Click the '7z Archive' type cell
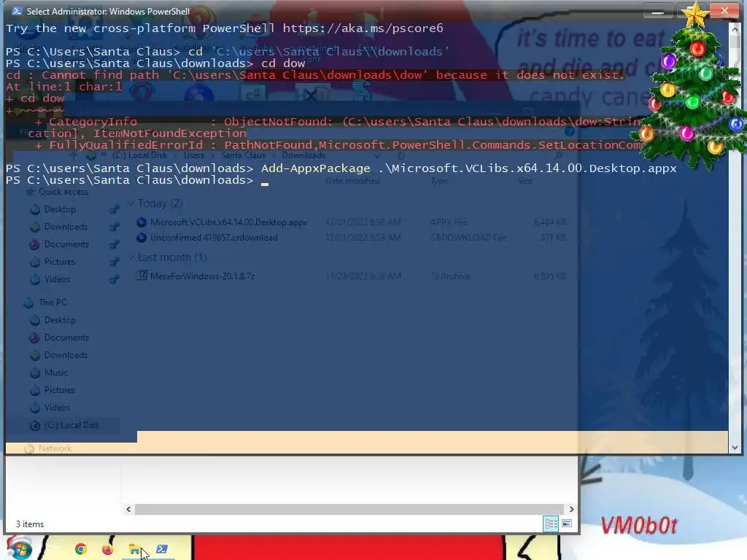Viewport: 747px width, 560px height. point(449,276)
